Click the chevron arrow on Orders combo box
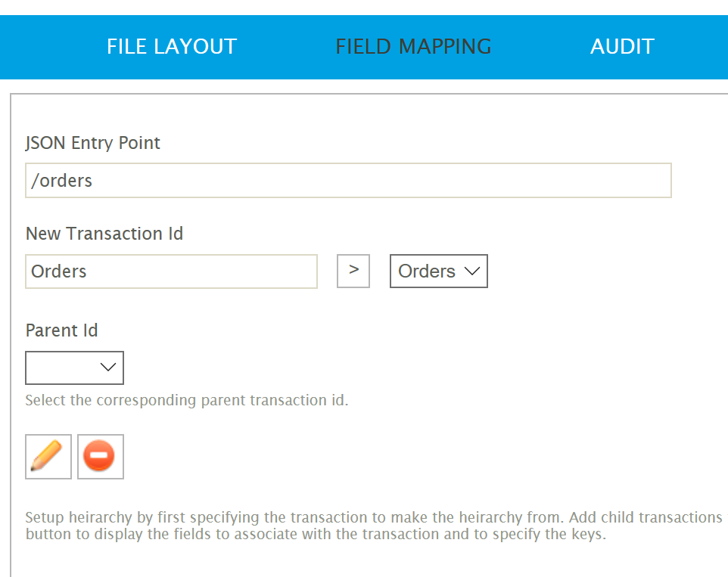Image resolution: width=728 pixels, height=577 pixels. tap(472, 271)
